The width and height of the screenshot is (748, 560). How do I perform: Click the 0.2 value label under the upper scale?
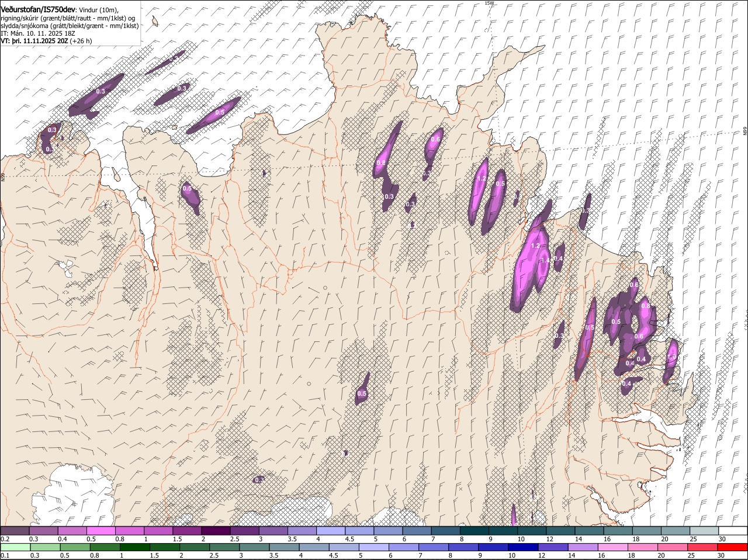click(x=5, y=539)
